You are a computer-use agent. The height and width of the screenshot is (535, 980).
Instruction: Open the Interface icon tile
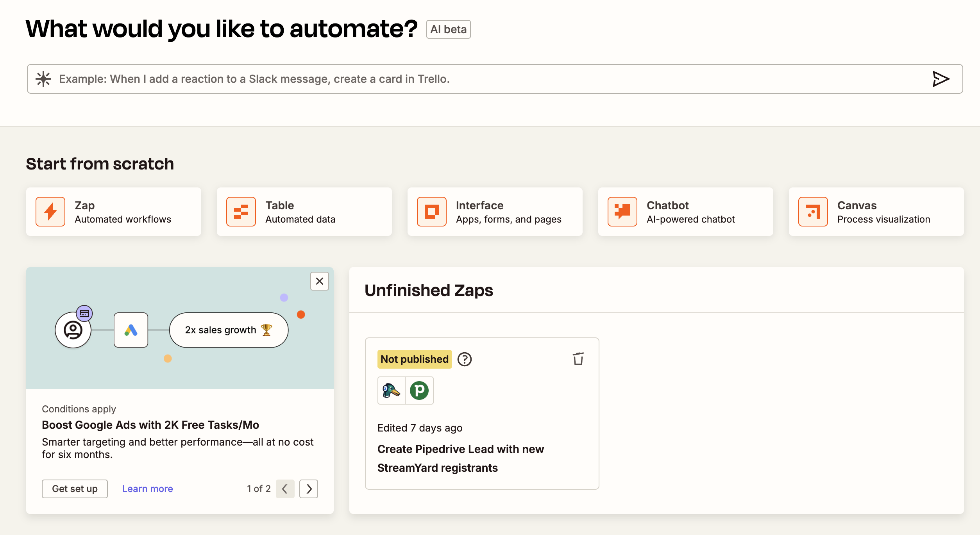coord(432,212)
